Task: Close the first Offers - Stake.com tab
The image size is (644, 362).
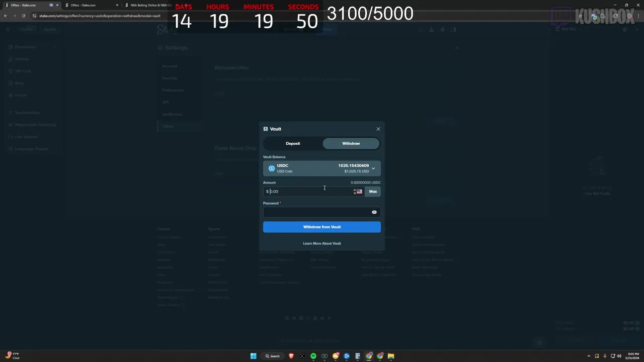Action: (x=57, y=5)
